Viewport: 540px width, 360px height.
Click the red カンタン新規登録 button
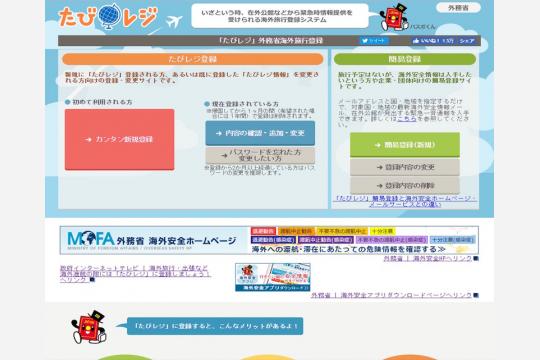[x=120, y=140]
